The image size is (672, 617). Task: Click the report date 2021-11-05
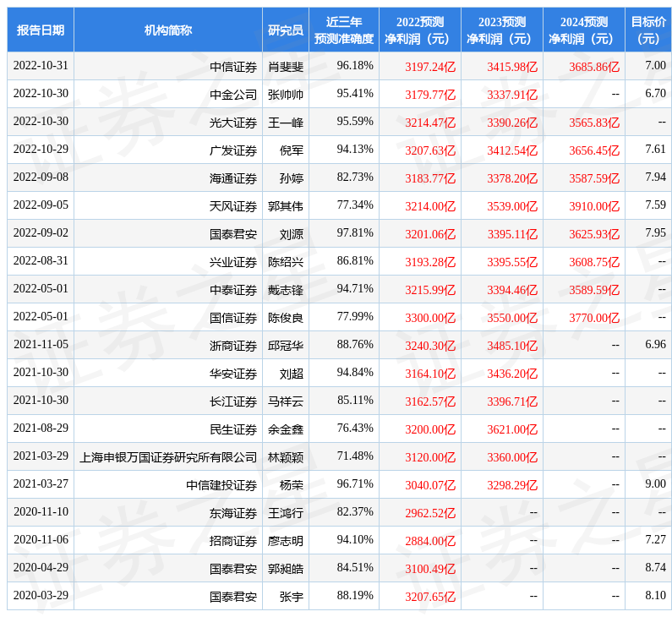click(41, 344)
